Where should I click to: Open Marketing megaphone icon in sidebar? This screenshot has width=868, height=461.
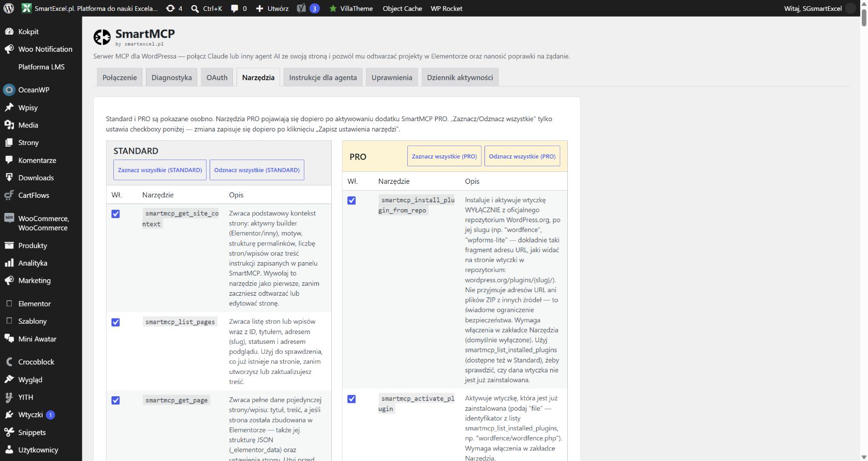click(9, 281)
